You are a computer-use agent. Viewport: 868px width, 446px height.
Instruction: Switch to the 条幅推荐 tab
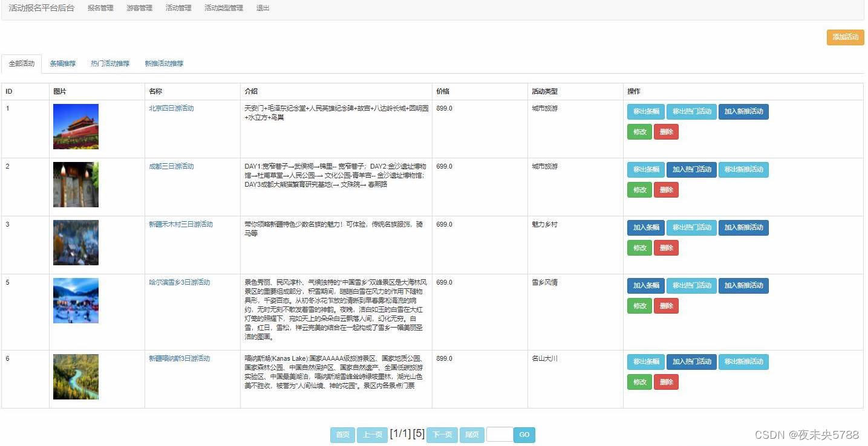tap(63, 63)
